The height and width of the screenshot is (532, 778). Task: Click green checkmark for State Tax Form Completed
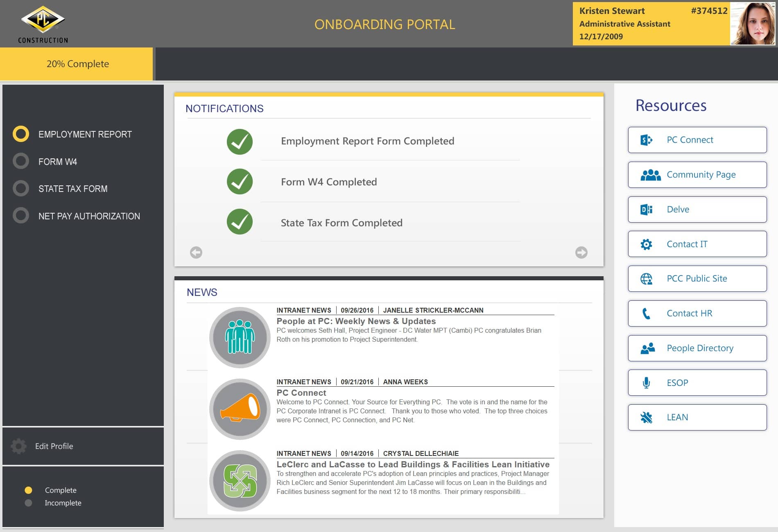[x=240, y=222]
